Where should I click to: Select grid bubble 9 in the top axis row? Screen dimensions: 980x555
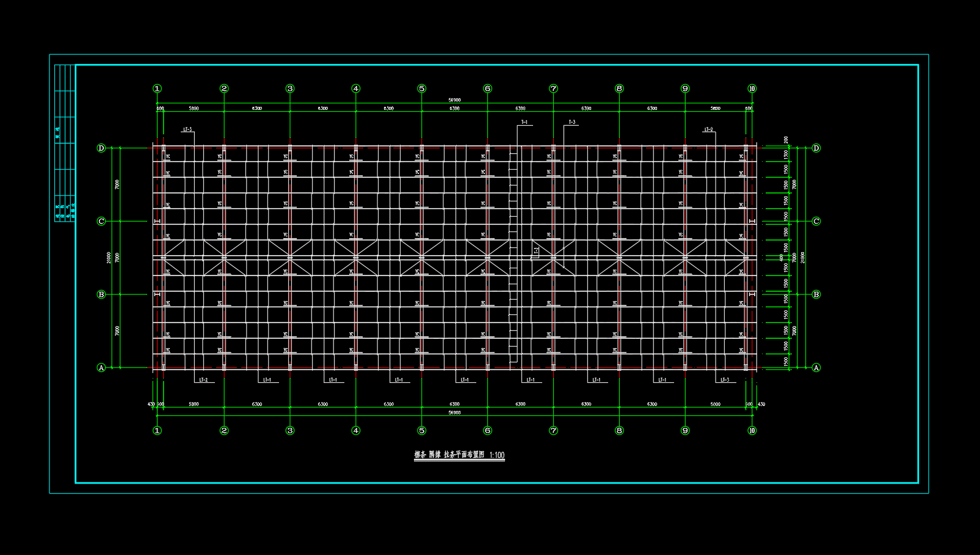click(685, 89)
